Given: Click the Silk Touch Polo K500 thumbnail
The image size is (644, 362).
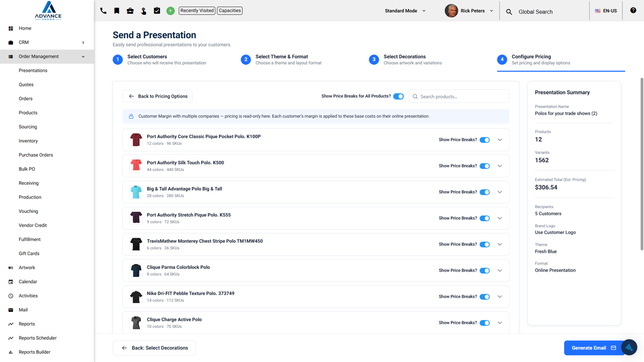Looking at the screenshot, I should [x=136, y=166].
